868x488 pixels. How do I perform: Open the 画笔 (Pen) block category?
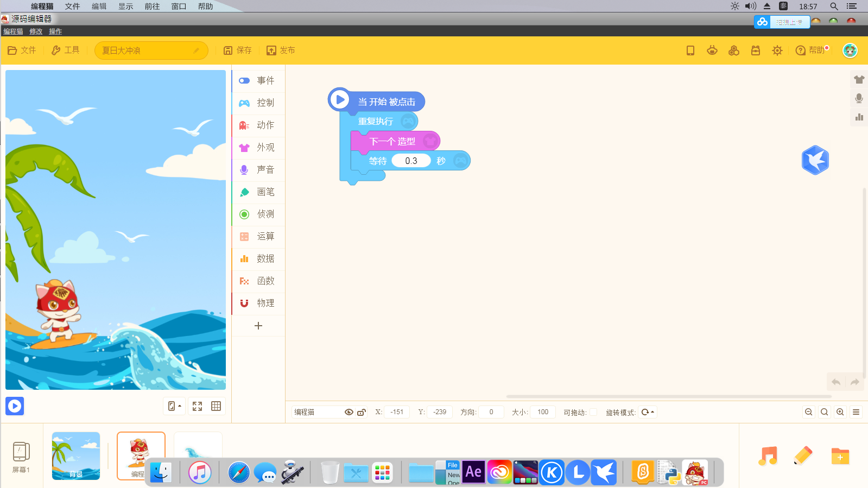pos(258,192)
